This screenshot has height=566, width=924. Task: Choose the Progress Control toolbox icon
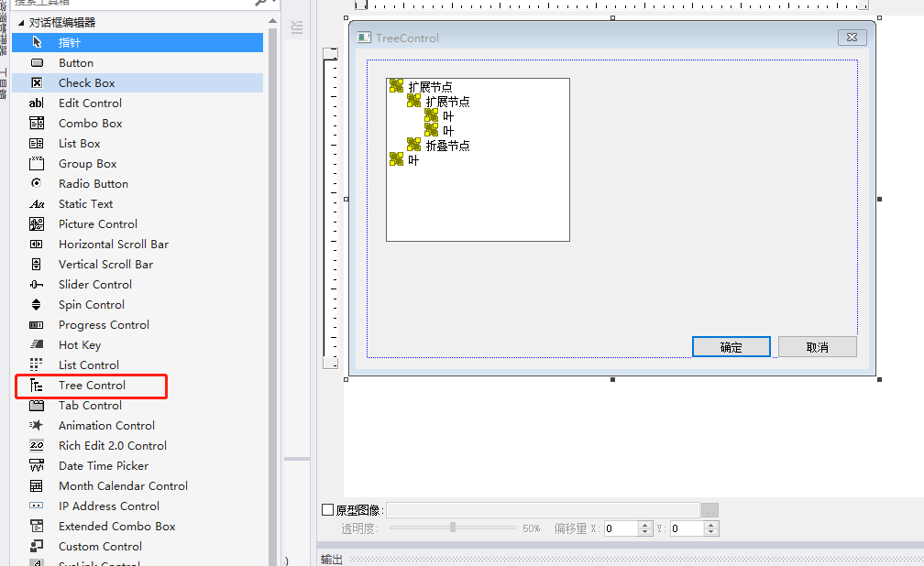point(37,324)
